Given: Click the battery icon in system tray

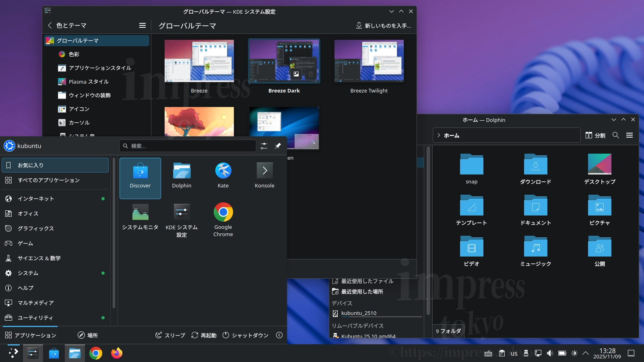Looking at the screenshot, I should coord(562,353).
